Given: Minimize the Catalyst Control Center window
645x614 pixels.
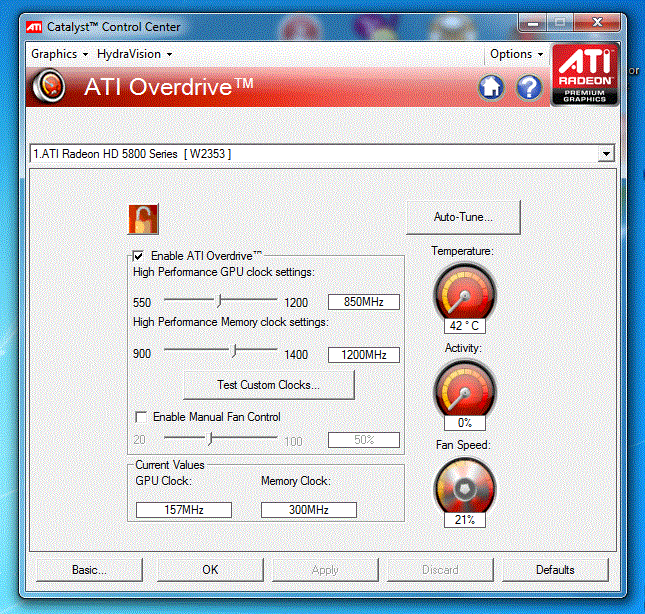Looking at the screenshot, I should pos(532,23).
